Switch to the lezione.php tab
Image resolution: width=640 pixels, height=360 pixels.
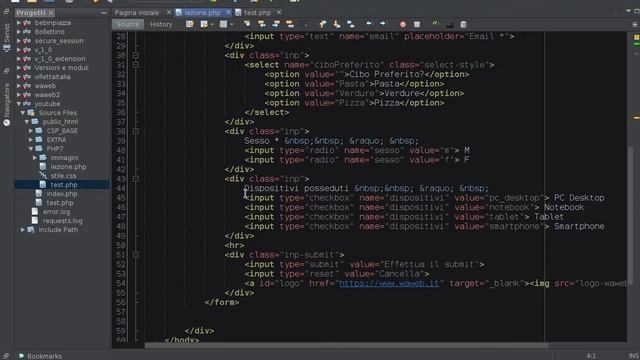pyautogui.click(x=202, y=13)
